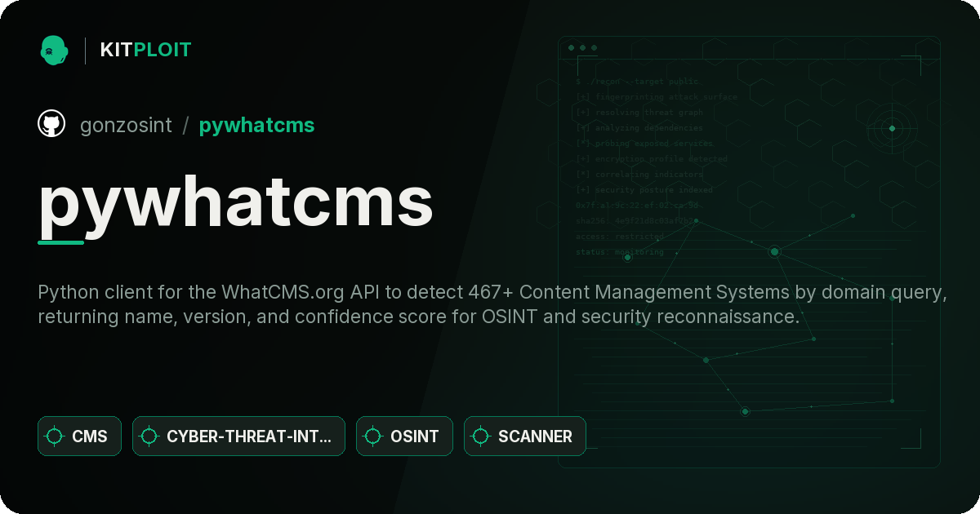Click the terminal line "probing exposed services"
Screen dimensions: 980x514
click(644, 144)
